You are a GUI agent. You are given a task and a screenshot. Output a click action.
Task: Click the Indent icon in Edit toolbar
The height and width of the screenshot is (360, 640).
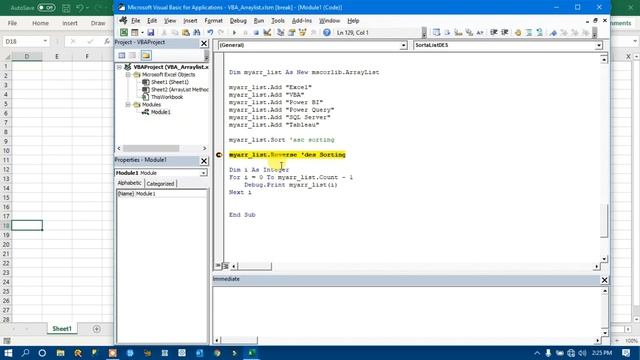pos(493,32)
